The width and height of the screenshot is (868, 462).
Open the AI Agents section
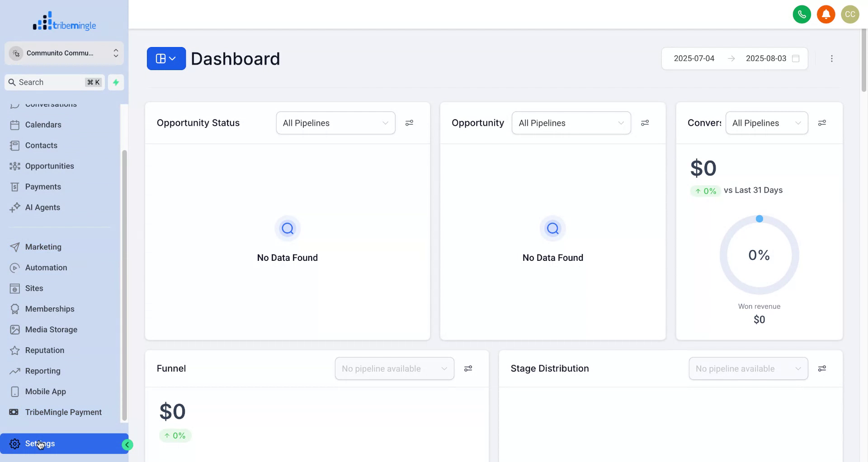(x=42, y=207)
